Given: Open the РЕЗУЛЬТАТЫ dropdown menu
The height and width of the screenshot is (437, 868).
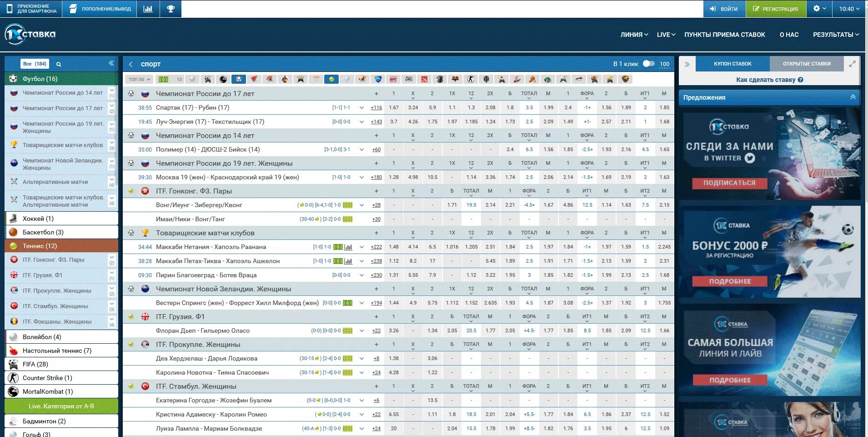Looking at the screenshot, I should 836,35.
